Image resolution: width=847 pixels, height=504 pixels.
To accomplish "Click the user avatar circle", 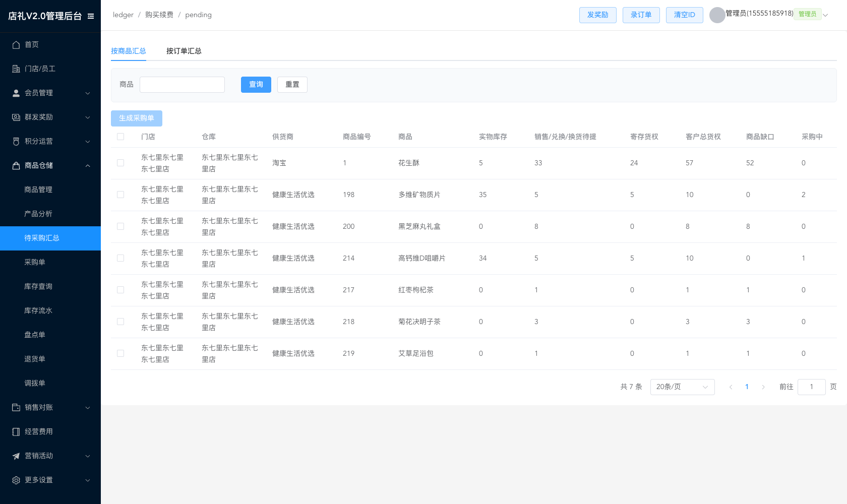I will pyautogui.click(x=717, y=15).
